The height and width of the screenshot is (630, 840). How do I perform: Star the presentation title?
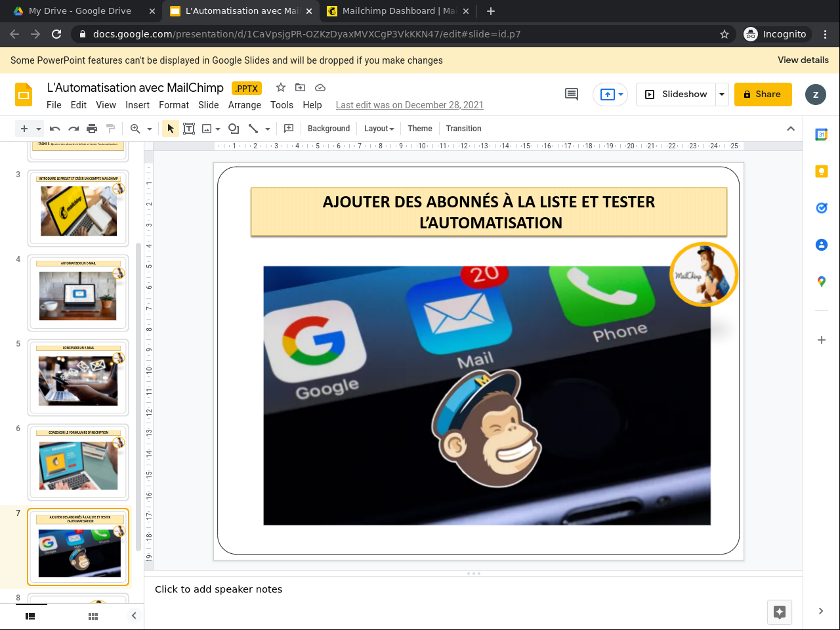pos(281,88)
